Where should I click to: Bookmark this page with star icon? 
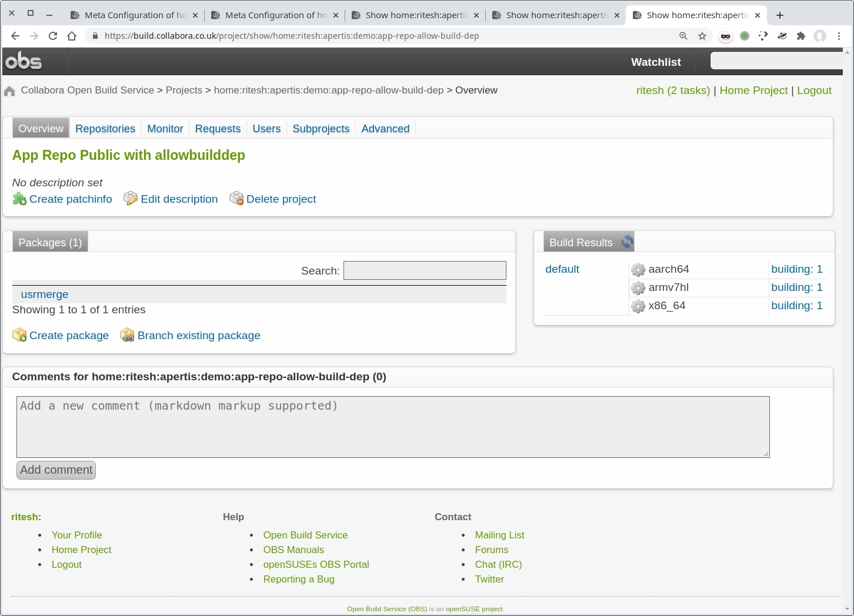[702, 36]
